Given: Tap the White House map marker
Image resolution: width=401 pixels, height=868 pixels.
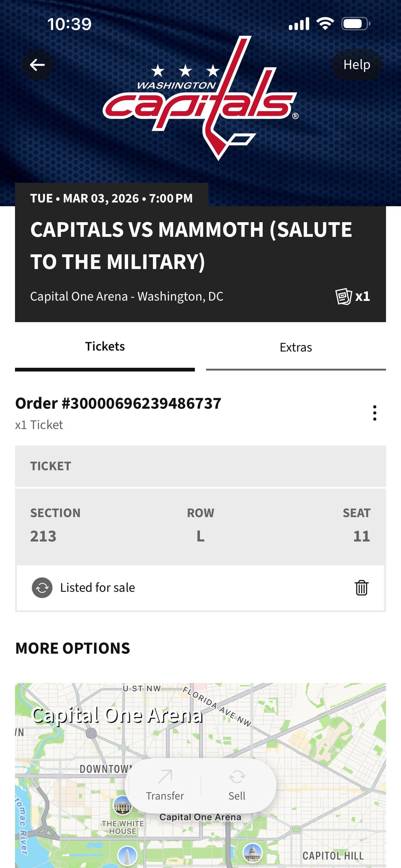Looking at the screenshot, I should coord(122,806).
